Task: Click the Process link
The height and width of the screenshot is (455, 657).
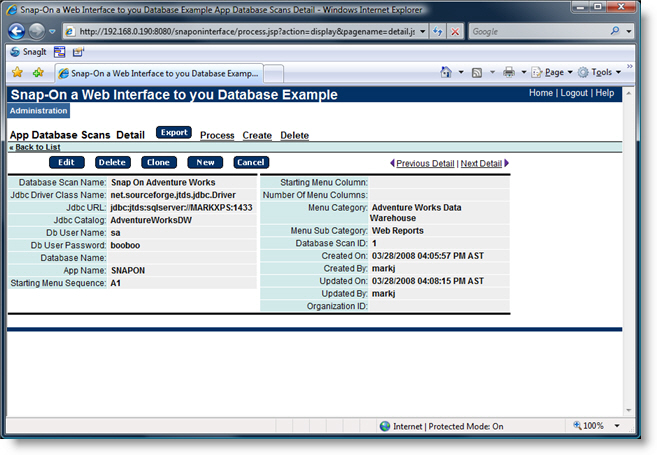Action: pyautogui.click(x=217, y=135)
